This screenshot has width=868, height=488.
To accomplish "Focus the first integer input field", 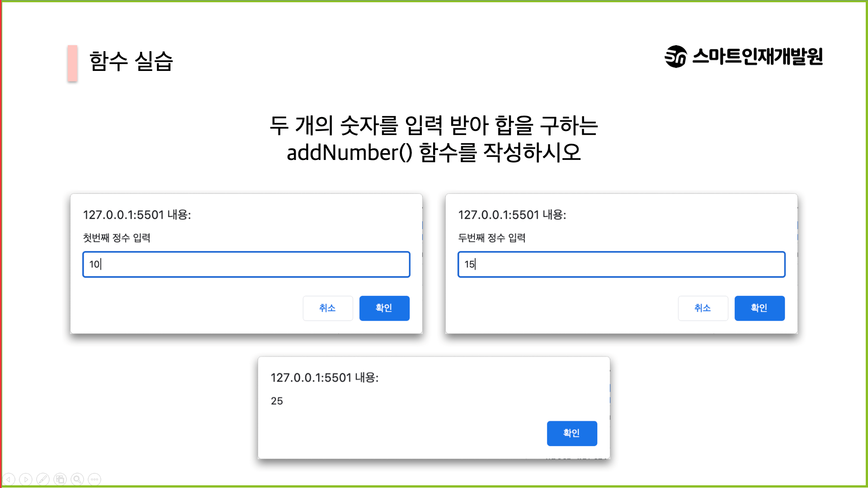I will [x=246, y=264].
